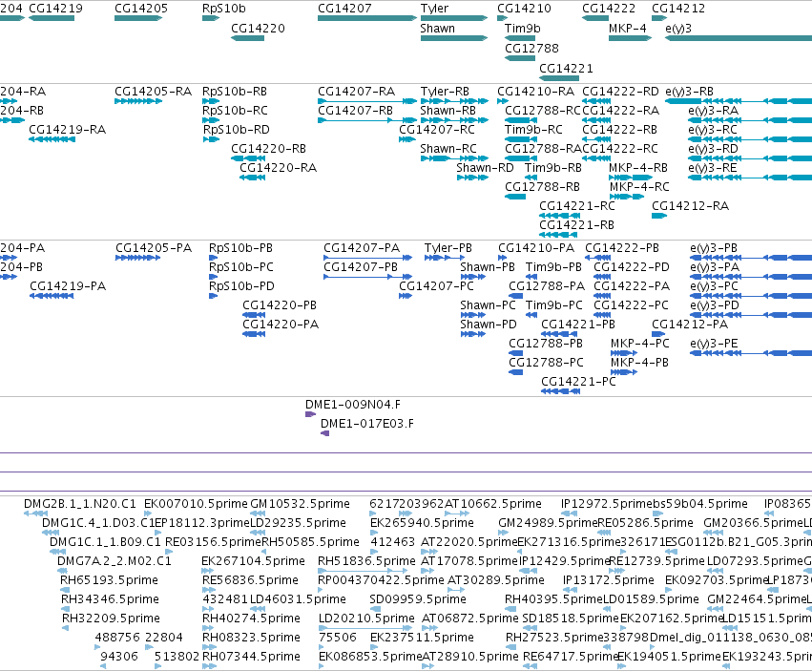Screen dimensions: 812x671
Task: Select protein CG14219-PA
Action: point(68,286)
